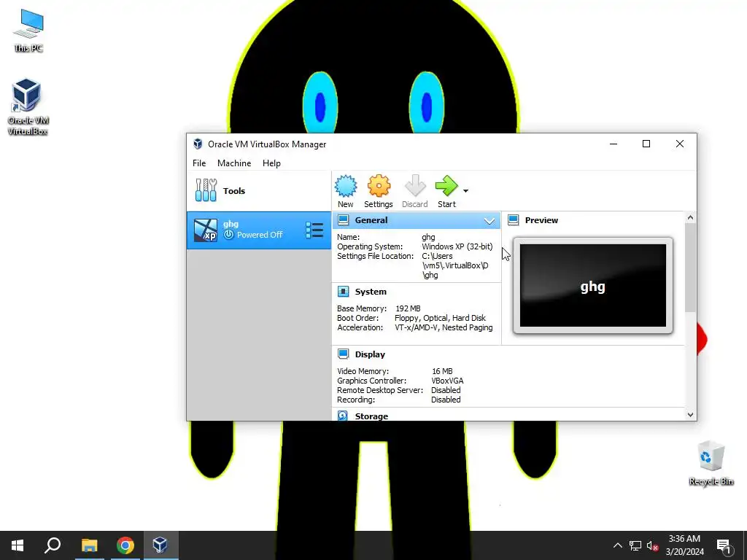
Task: Click the Display section header
Action: click(370, 354)
